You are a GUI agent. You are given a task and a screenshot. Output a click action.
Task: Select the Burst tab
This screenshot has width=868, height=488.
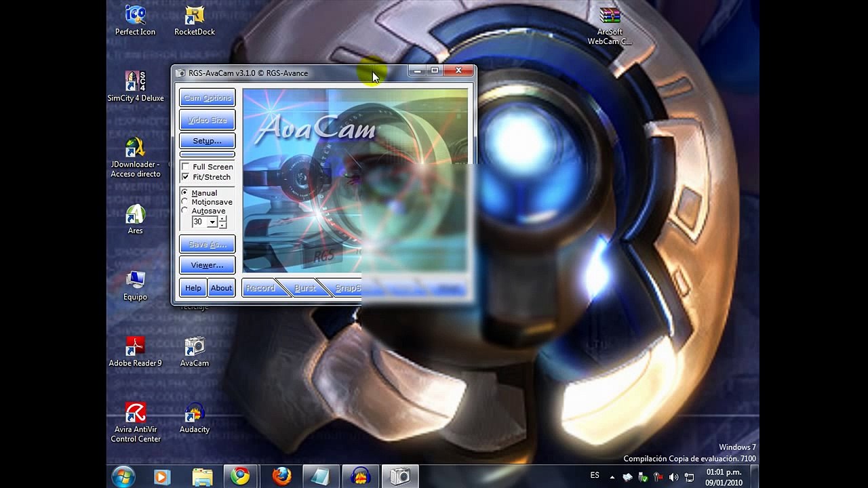click(x=305, y=288)
